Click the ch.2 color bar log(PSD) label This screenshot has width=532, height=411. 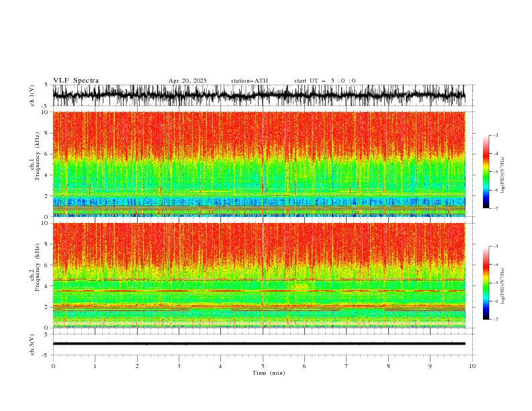click(x=503, y=286)
